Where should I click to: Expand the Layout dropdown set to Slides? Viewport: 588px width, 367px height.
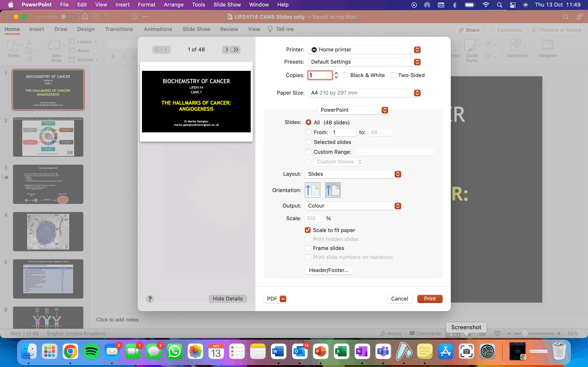coord(353,174)
